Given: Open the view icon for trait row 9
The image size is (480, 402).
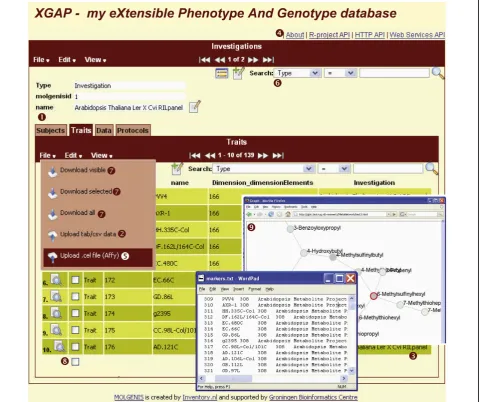Looking at the screenshot, I should (56, 330).
